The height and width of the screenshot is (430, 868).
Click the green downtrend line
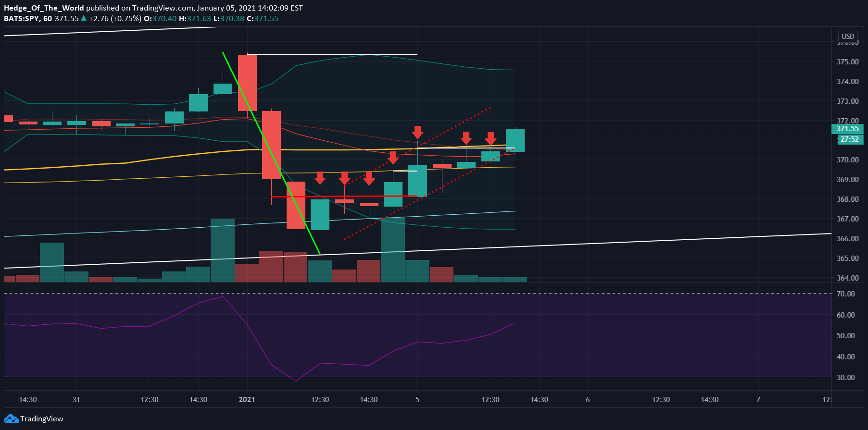pyautogui.click(x=271, y=153)
